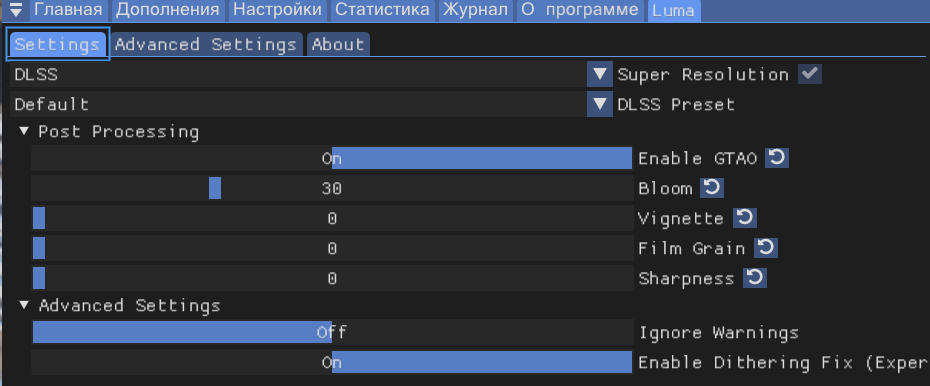Collapse the overlay using the top-left triangle

17,9
